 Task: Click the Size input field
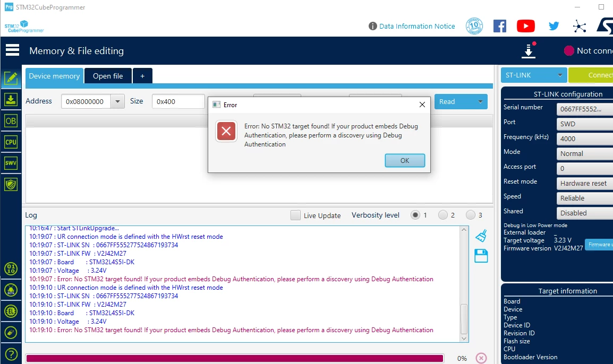pyautogui.click(x=178, y=101)
